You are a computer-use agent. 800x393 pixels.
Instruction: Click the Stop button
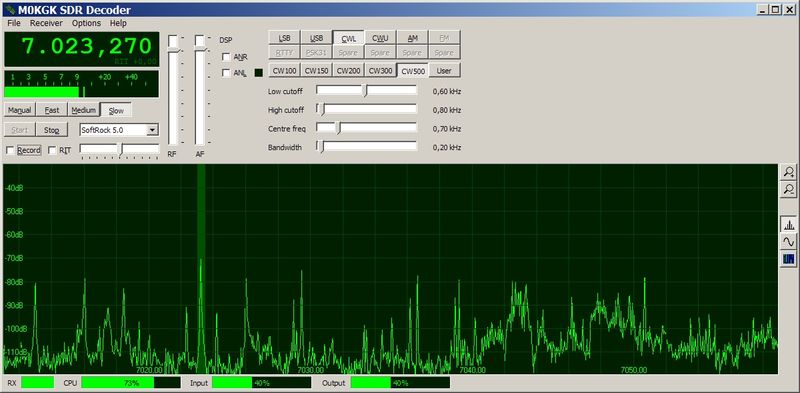(x=52, y=130)
